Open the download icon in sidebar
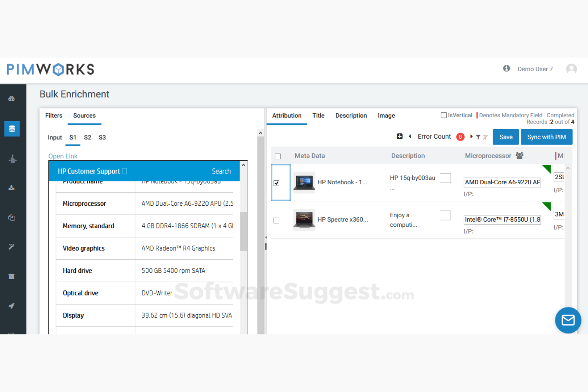Screen dimensions: 588x392 point(12,187)
